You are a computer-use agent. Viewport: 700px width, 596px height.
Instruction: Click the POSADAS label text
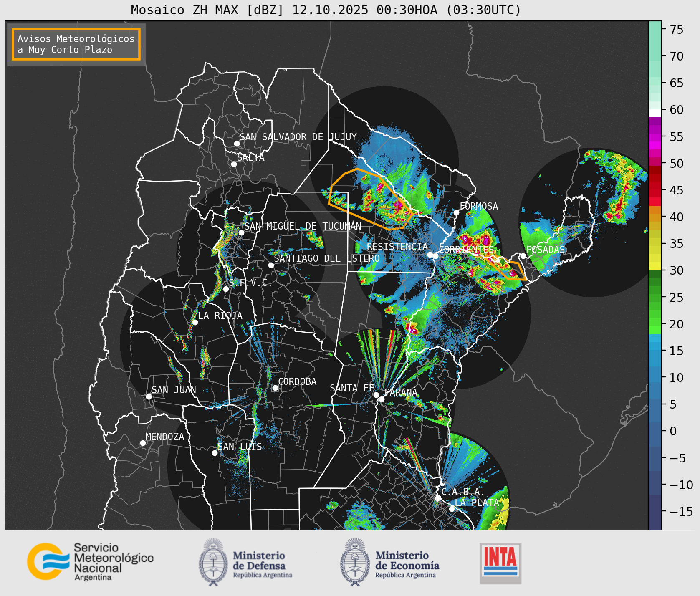[x=546, y=250]
